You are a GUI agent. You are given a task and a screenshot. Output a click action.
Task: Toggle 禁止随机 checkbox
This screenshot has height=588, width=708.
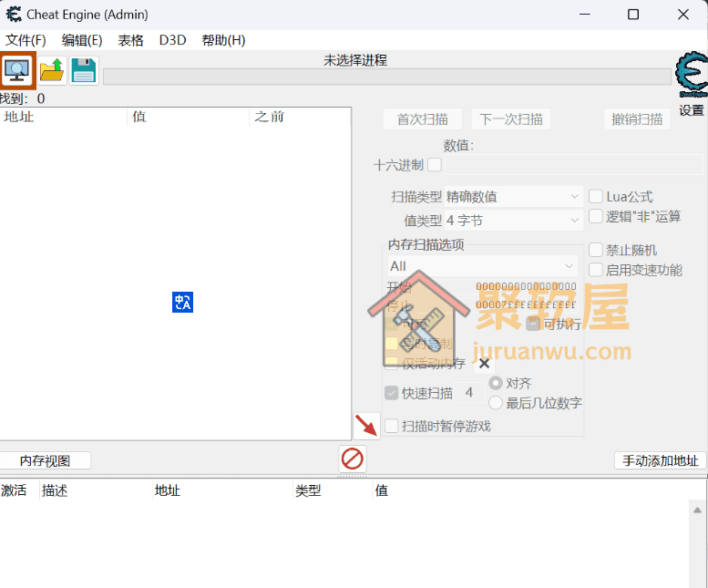pos(596,250)
